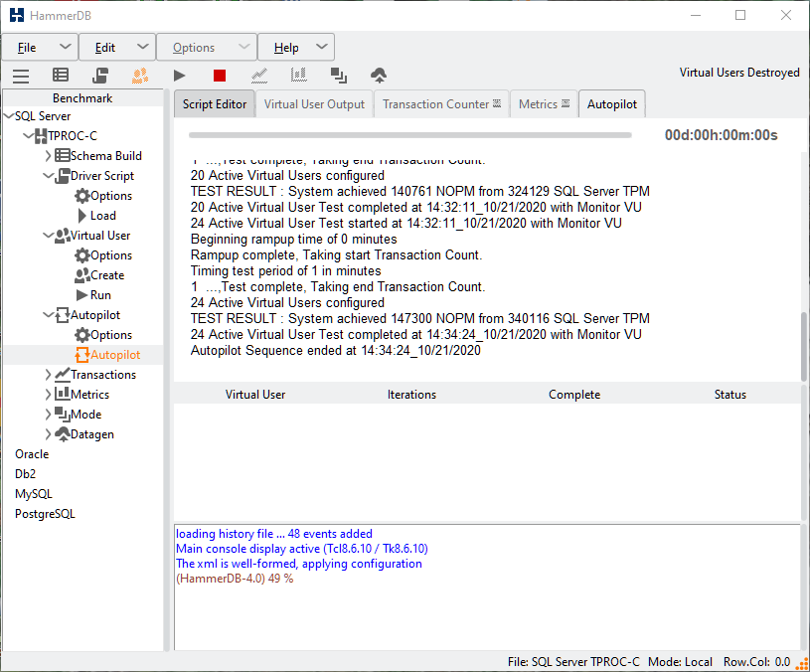The image size is (810, 672).
Task: Click the Iterations column header
Action: coord(411,395)
